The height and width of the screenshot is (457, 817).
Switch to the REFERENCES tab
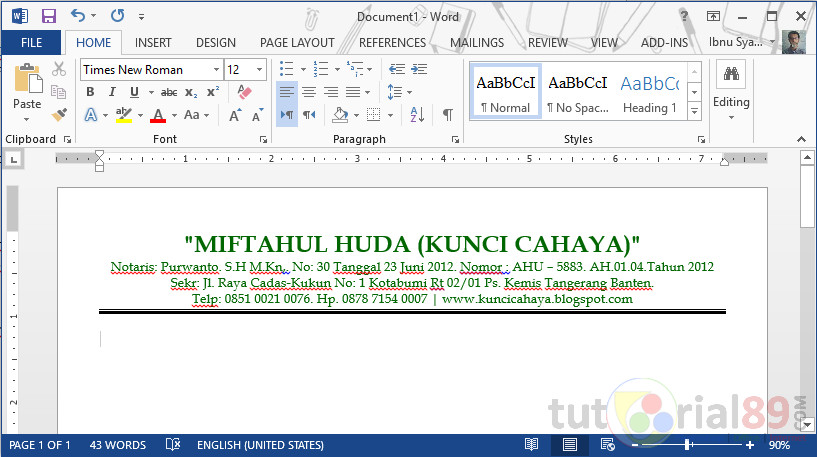[x=392, y=43]
